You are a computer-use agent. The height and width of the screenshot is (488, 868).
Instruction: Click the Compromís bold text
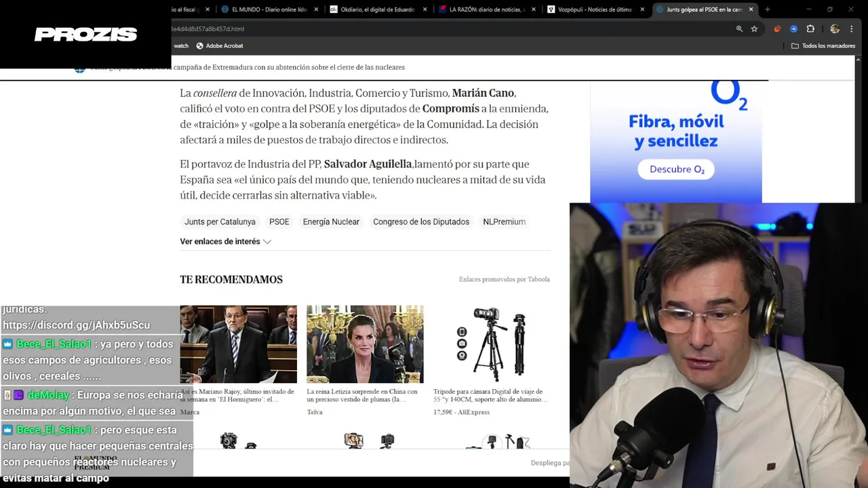click(x=451, y=108)
